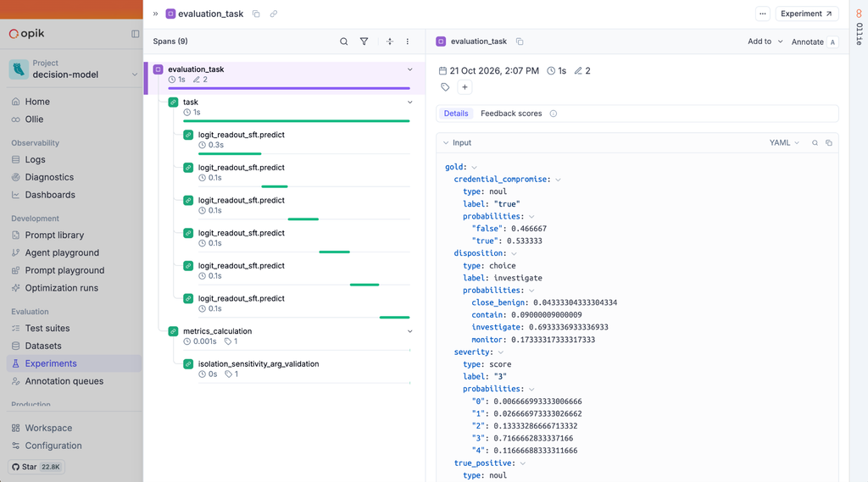Click the evaluation_task purple timeline bar

289,88
